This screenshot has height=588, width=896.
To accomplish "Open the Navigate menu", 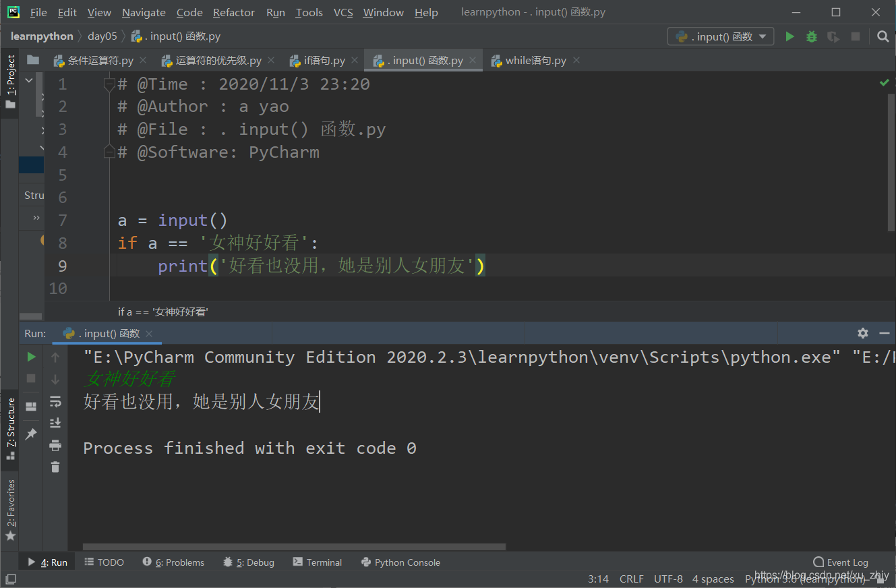I will tap(144, 12).
